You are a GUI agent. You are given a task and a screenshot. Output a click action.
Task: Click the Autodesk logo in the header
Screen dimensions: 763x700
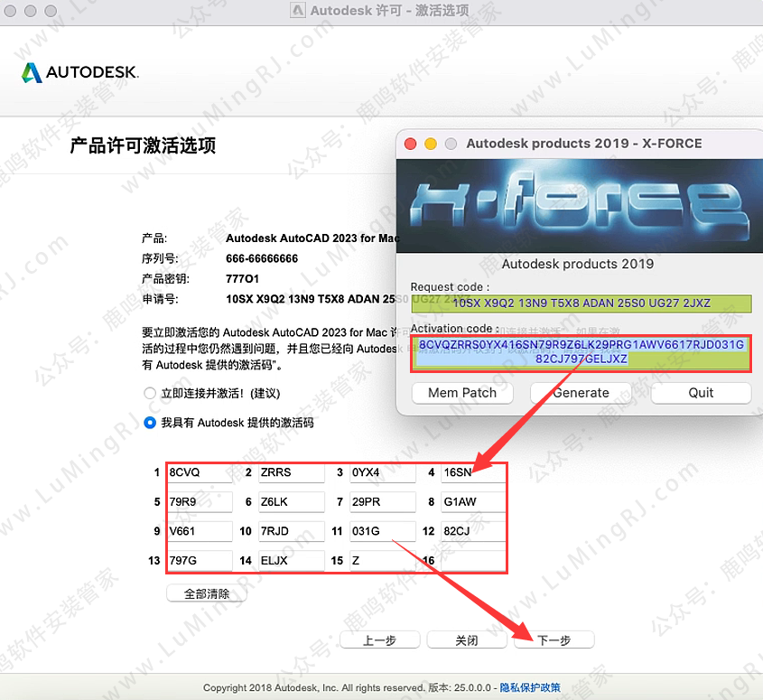tap(79, 72)
